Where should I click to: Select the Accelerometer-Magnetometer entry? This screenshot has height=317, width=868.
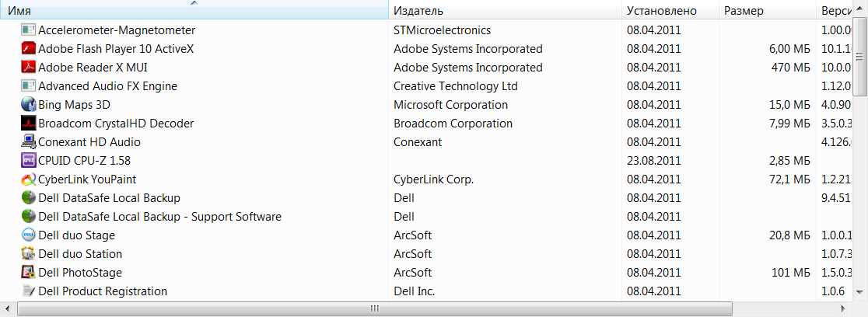coord(117,30)
